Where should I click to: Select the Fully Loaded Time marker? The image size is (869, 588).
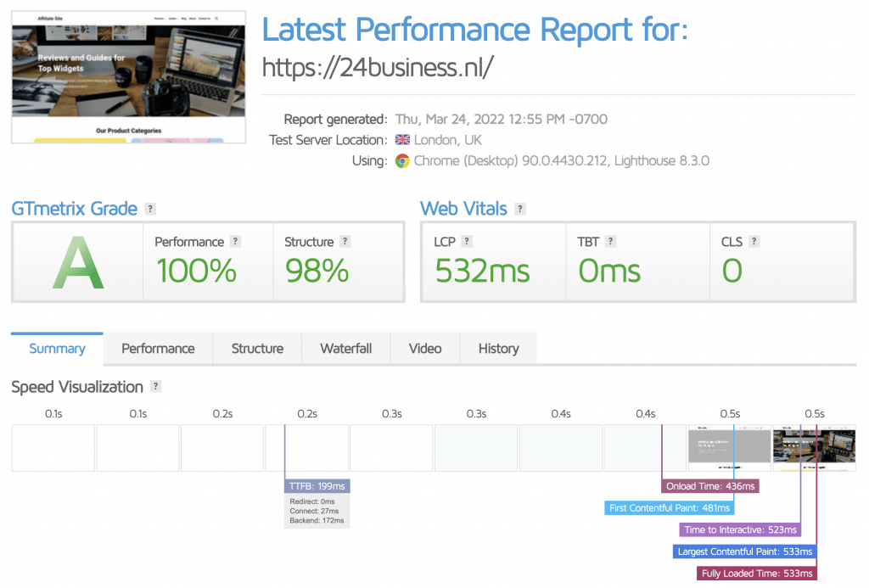point(755,573)
